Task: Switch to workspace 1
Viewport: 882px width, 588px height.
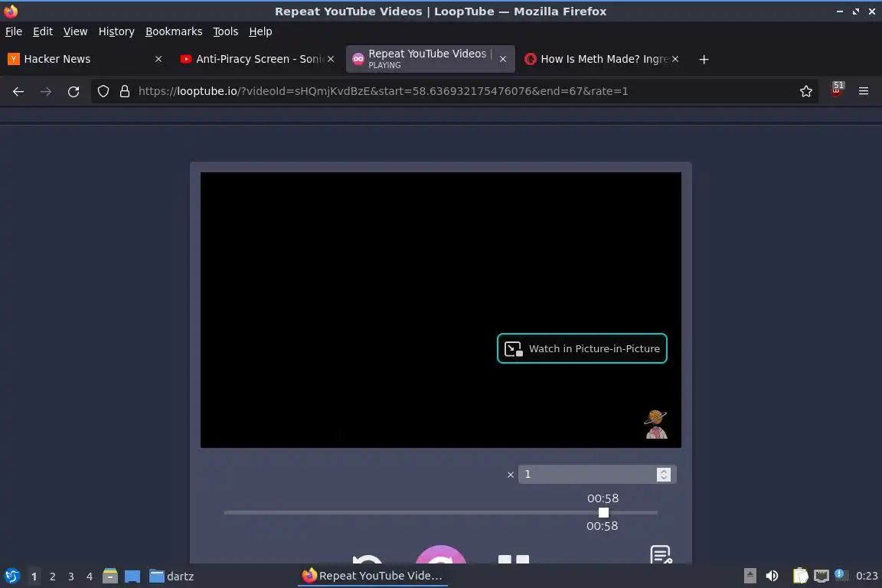Action: 34,577
